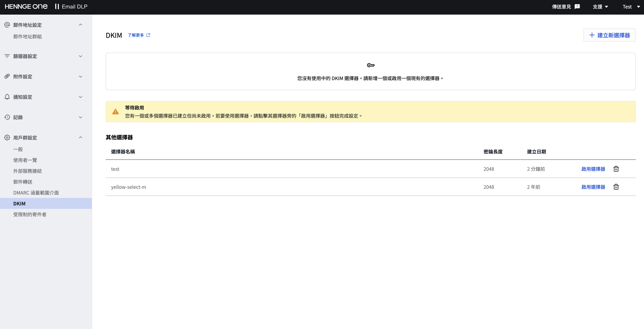Click the 密鑰長度 column header

click(x=493, y=152)
